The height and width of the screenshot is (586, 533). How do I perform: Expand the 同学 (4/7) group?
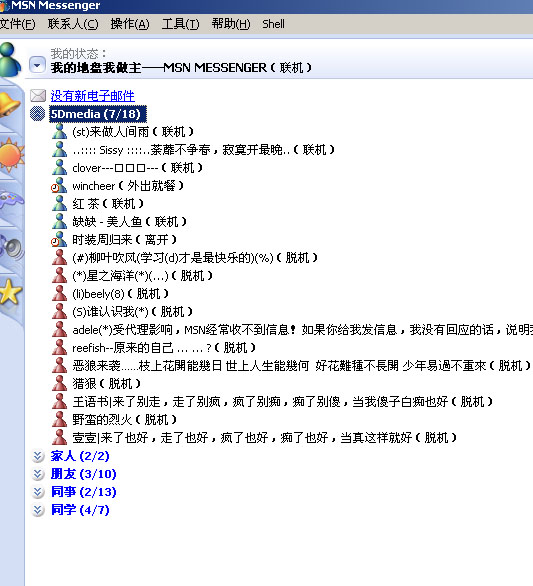click(x=37, y=510)
